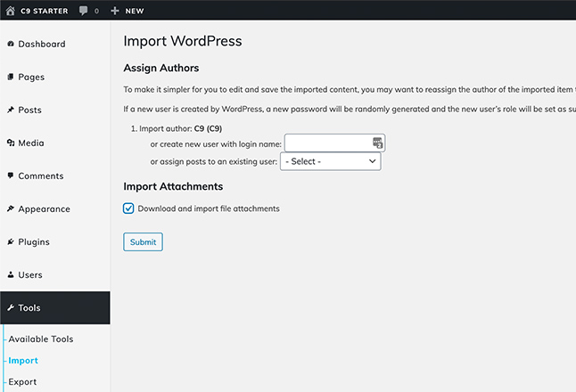Open the Plugins menu
This screenshot has width=576, height=392.
[x=34, y=242]
